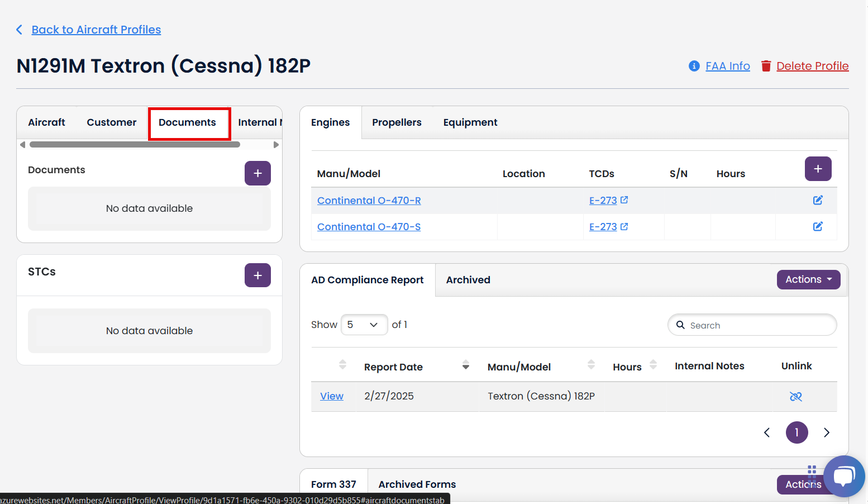Open external link icon for O-470-R TCD

[x=624, y=199]
